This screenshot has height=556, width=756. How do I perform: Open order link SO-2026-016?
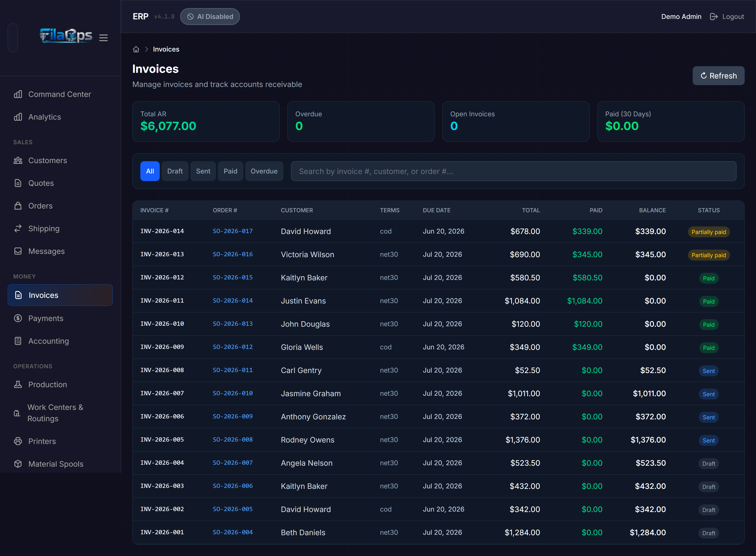tap(232, 254)
